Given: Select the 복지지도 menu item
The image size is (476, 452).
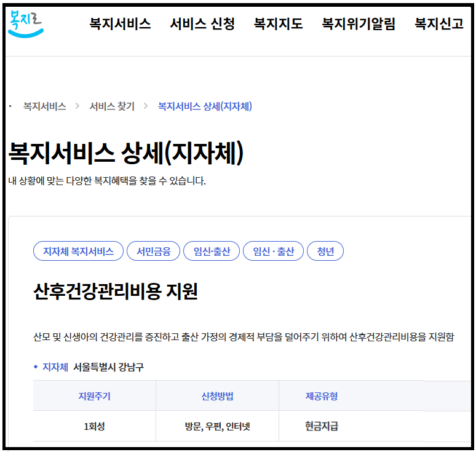Looking at the screenshot, I should (x=278, y=24).
